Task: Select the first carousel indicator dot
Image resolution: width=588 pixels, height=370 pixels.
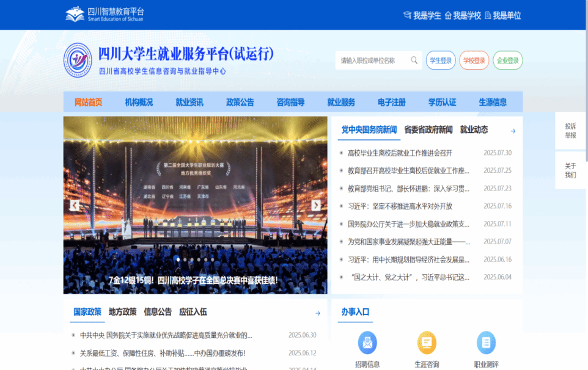Action: [x=178, y=259]
